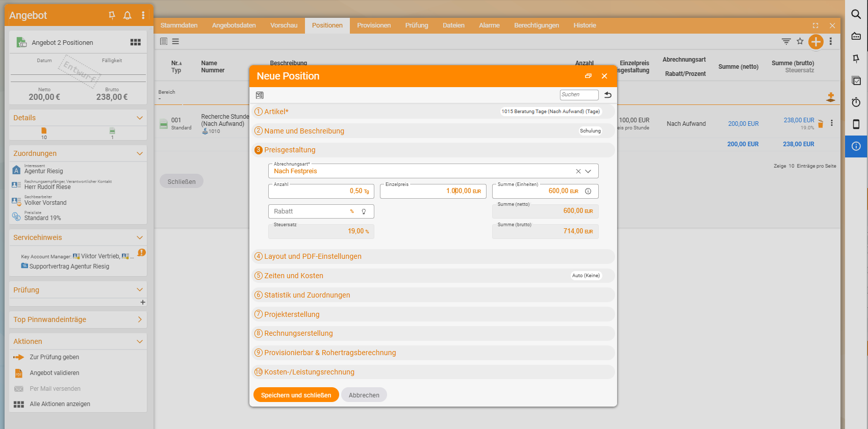Click the Abbrechen button
The image size is (868, 429).
364,395
